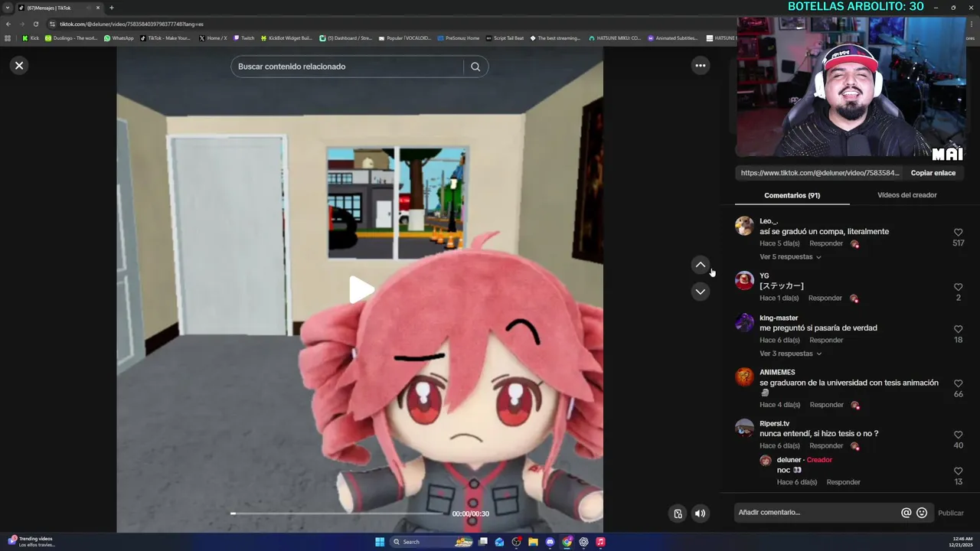Like deluner creator reply heart
The height and width of the screenshot is (551, 980).
pyautogui.click(x=958, y=471)
